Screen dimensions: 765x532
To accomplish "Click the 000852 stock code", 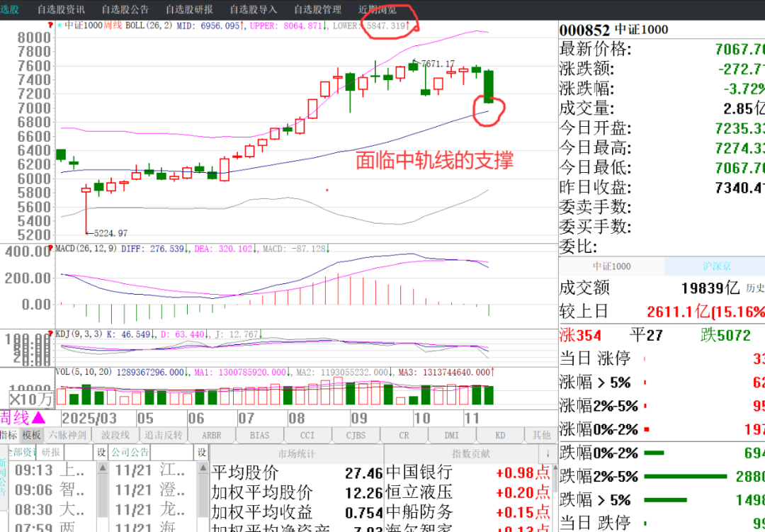I will [x=585, y=29].
